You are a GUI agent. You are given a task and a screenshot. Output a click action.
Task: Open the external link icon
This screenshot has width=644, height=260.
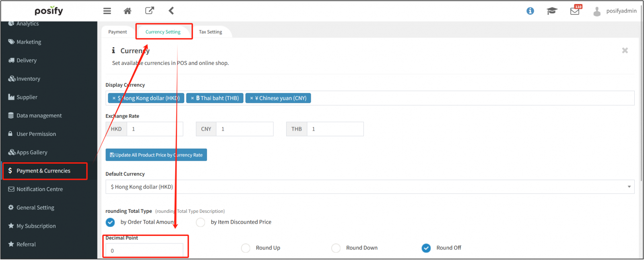point(150,10)
